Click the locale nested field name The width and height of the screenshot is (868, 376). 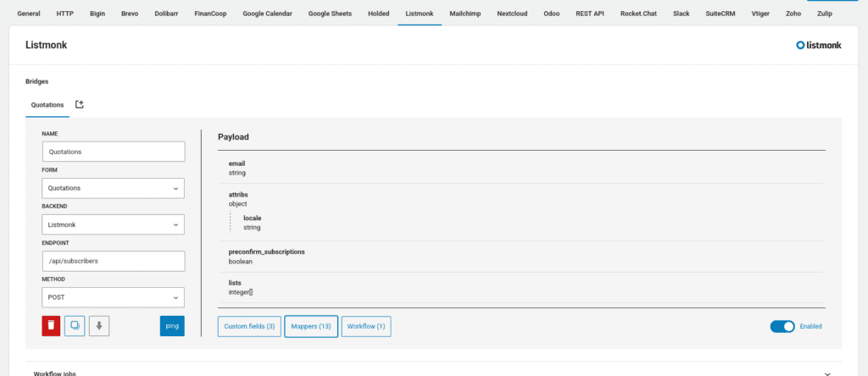point(252,218)
